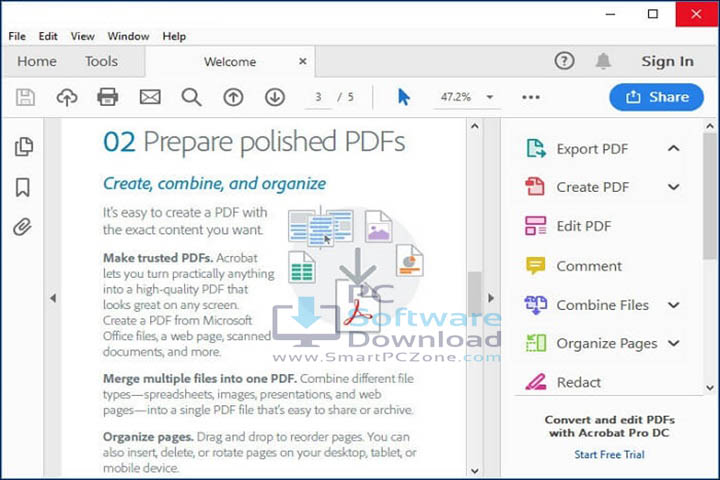
Task: Open the zoom level dropdown arrow
Action: coord(490,97)
